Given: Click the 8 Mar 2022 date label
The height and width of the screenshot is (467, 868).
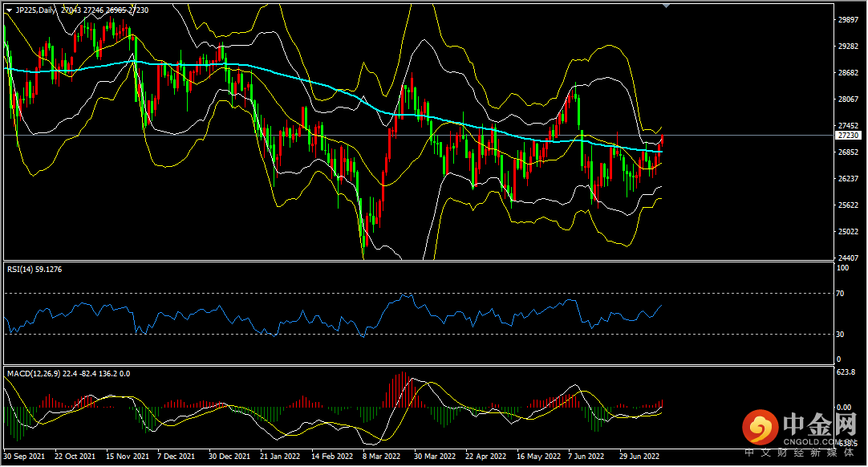Looking at the screenshot, I should tap(381, 457).
